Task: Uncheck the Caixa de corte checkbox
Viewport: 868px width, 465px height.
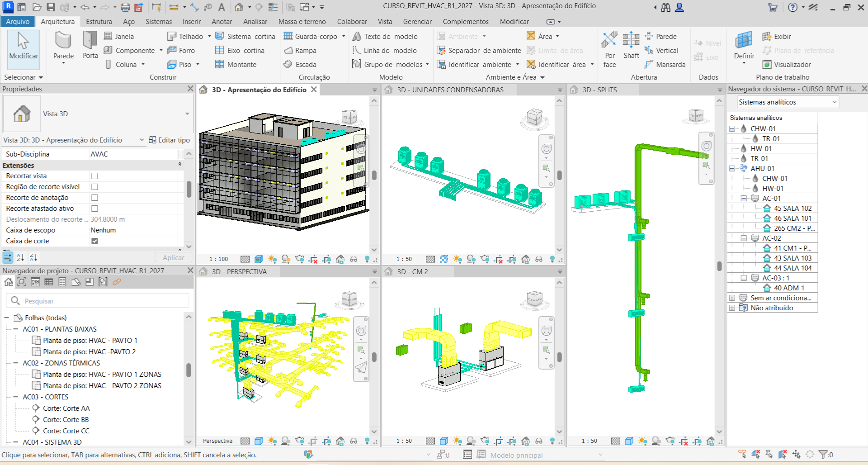Action: [94, 241]
